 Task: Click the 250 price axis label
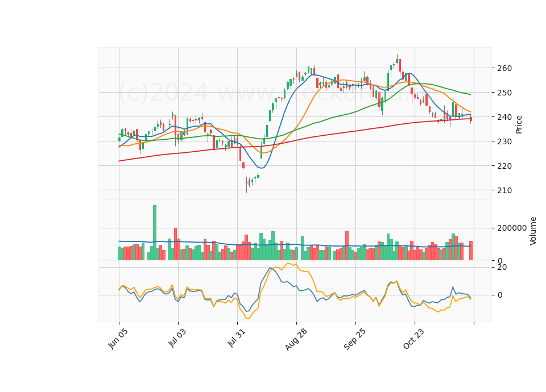pyautogui.click(x=504, y=93)
